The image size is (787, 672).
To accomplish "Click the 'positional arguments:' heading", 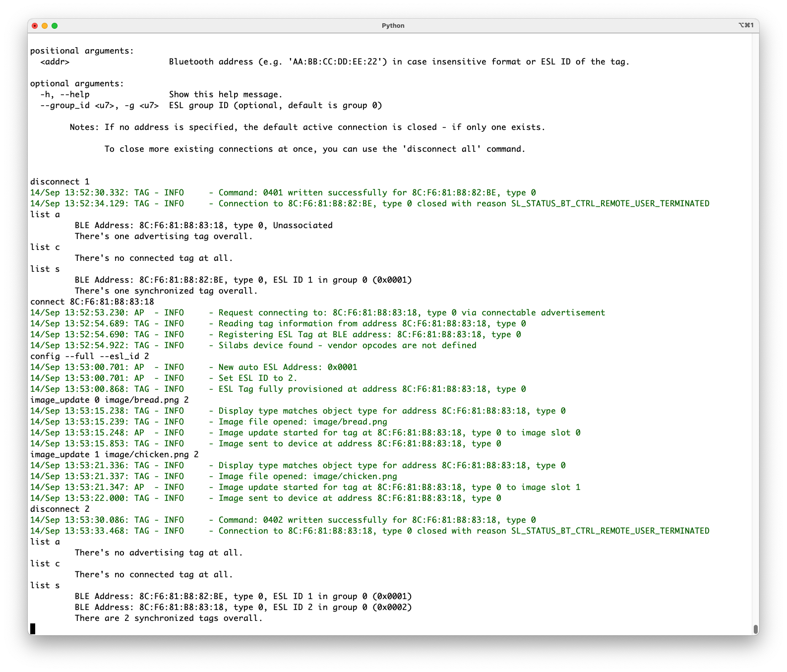I will (x=82, y=51).
